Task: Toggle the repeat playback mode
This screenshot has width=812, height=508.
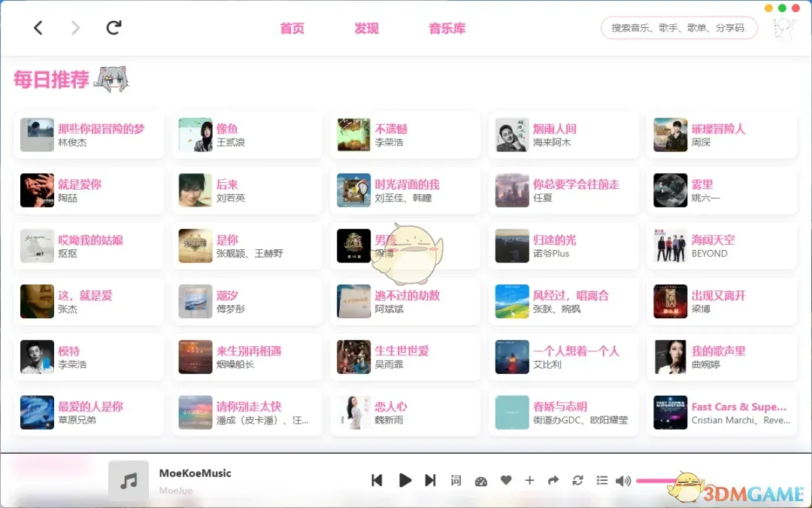Action: 577,480
